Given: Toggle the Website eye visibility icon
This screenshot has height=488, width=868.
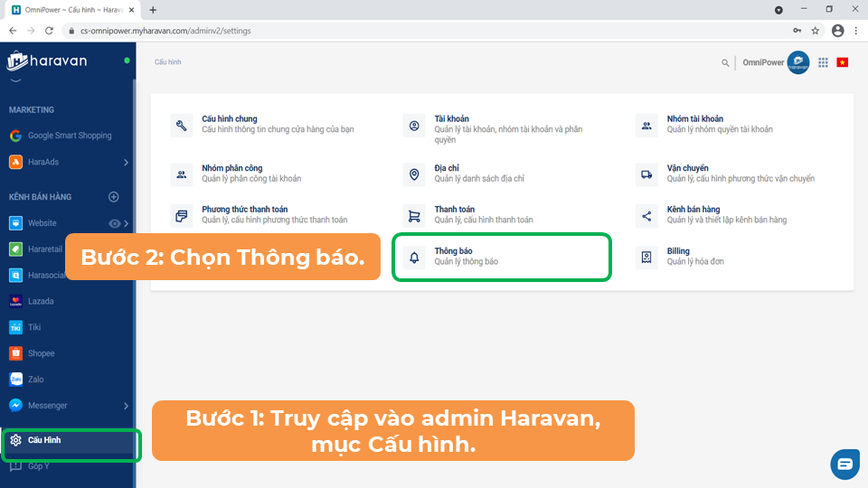Looking at the screenshot, I should point(115,223).
